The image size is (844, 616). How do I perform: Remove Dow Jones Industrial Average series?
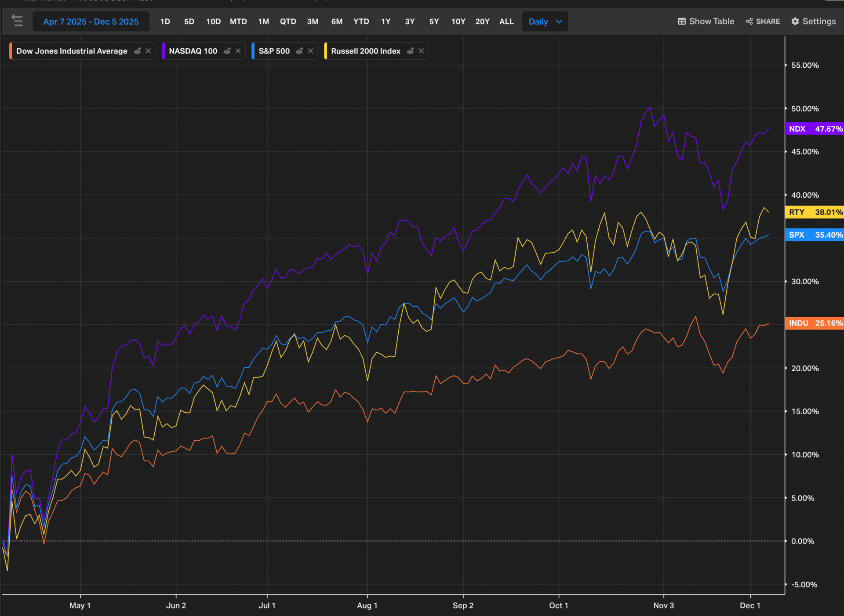pos(149,51)
